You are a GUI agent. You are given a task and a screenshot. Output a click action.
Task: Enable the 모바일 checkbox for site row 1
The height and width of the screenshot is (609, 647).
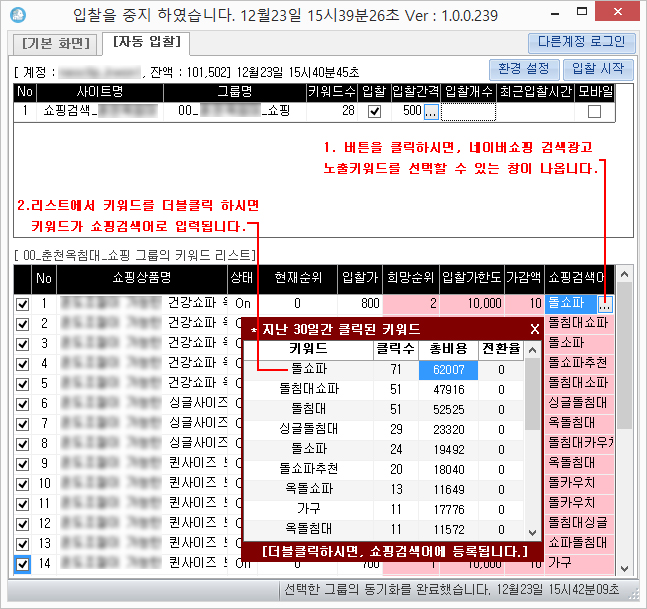pyautogui.click(x=594, y=111)
